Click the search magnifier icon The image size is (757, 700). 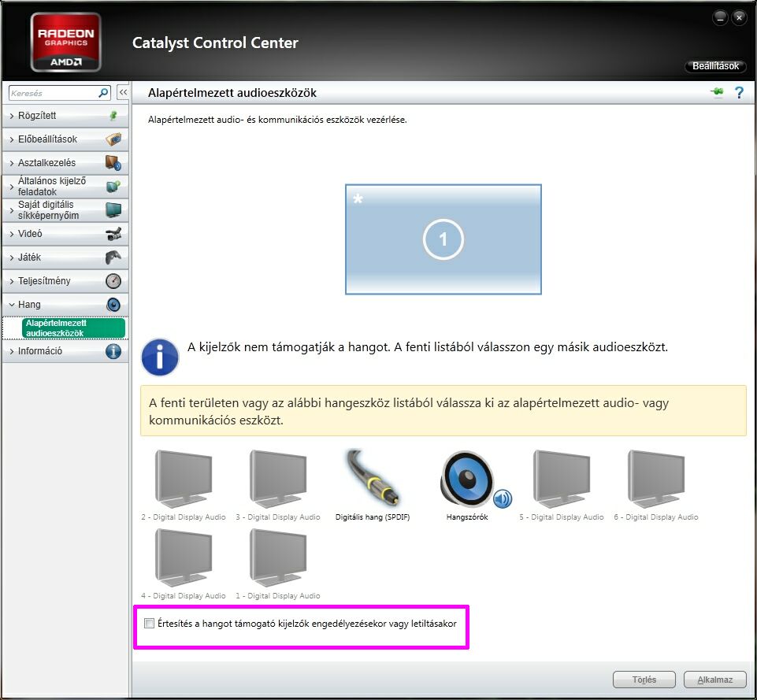point(103,93)
